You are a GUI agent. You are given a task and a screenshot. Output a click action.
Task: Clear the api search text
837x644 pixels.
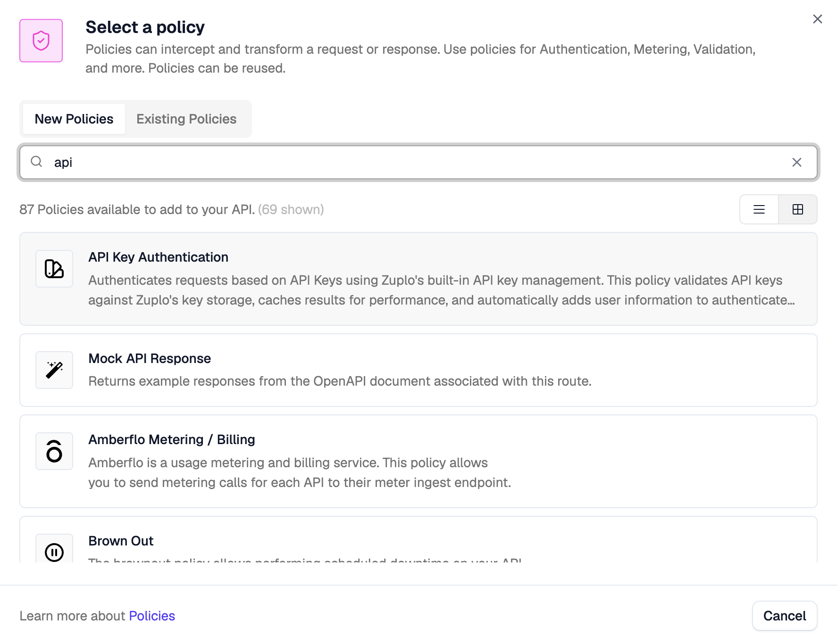click(797, 162)
